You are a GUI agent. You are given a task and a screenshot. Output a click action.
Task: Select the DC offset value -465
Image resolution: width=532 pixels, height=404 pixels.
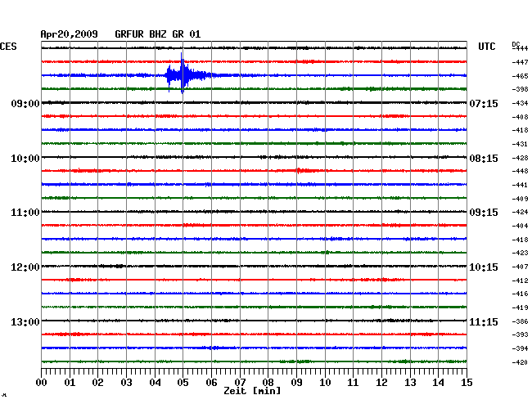click(x=520, y=76)
